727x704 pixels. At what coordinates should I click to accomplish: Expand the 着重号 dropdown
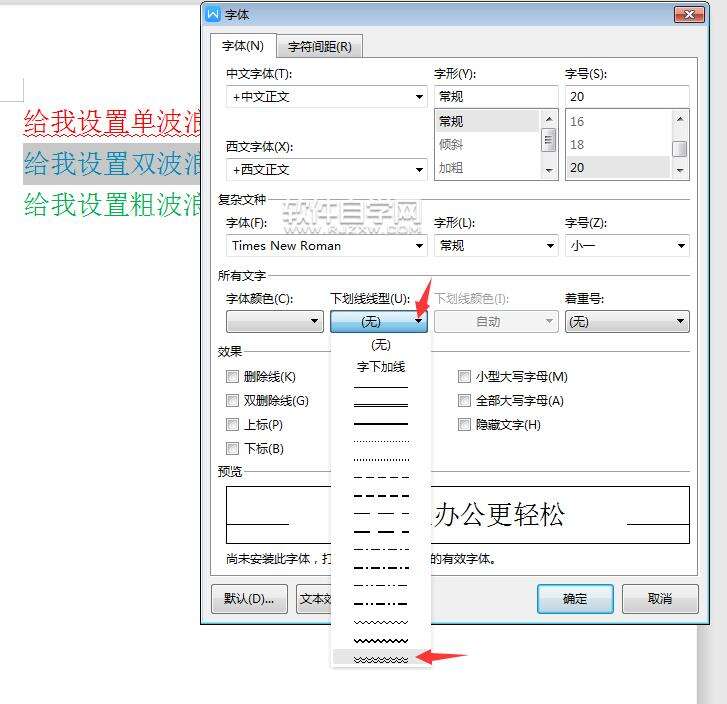pyautogui.click(x=627, y=321)
